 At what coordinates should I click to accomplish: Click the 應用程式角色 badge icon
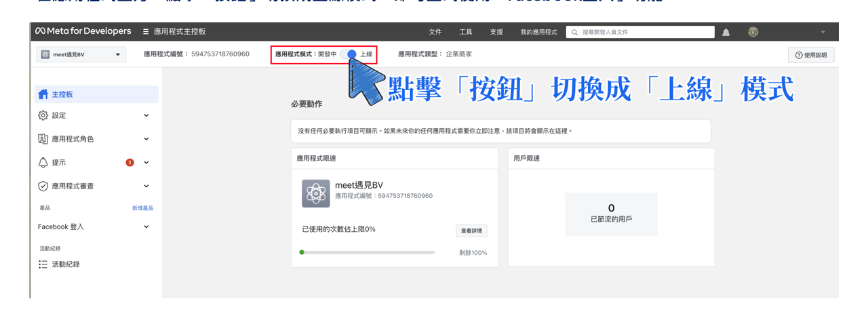[x=43, y=139]
